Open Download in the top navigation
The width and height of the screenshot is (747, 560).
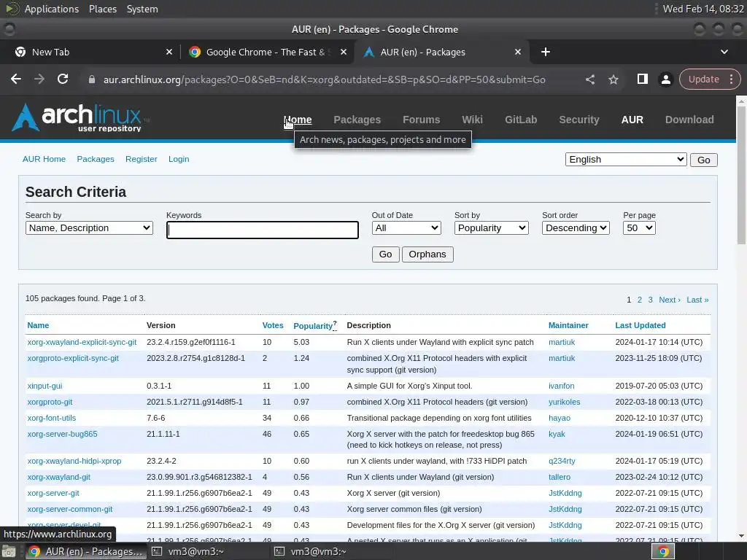click(x=689, y=120)
